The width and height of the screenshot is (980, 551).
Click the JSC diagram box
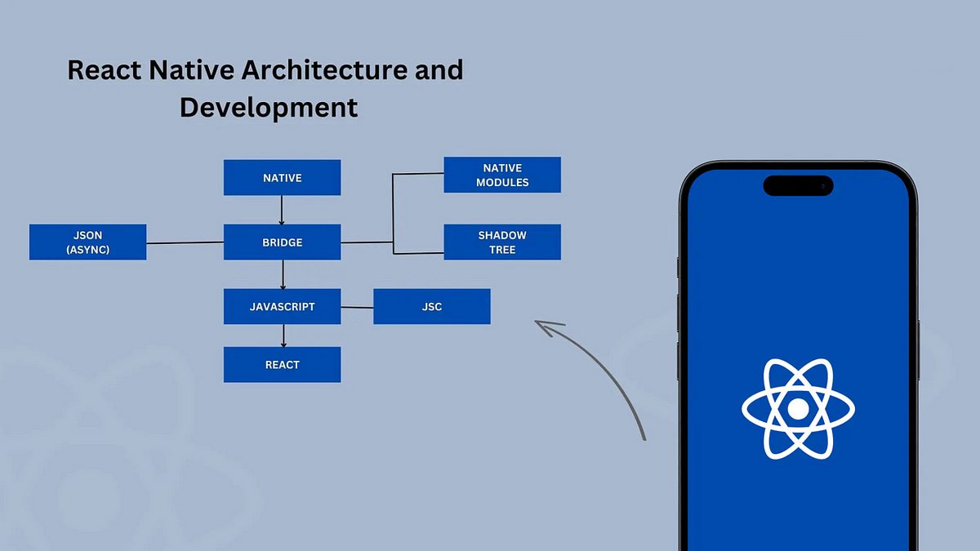click(432, 307)
